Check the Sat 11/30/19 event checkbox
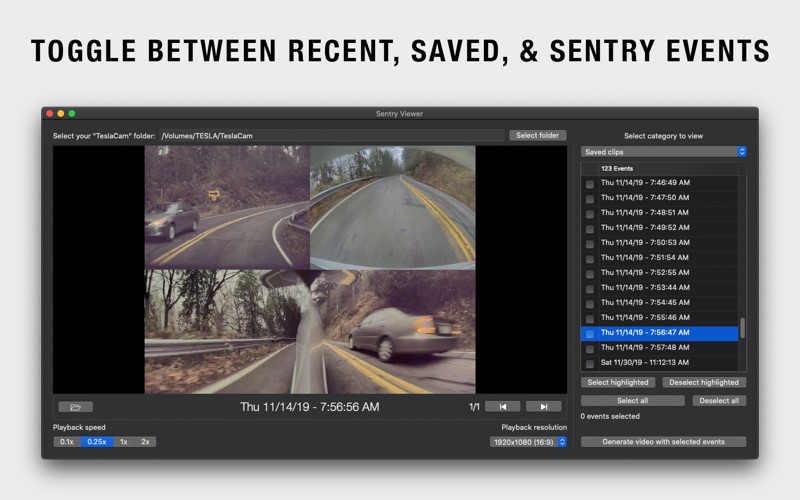 [x=590, y=364]
